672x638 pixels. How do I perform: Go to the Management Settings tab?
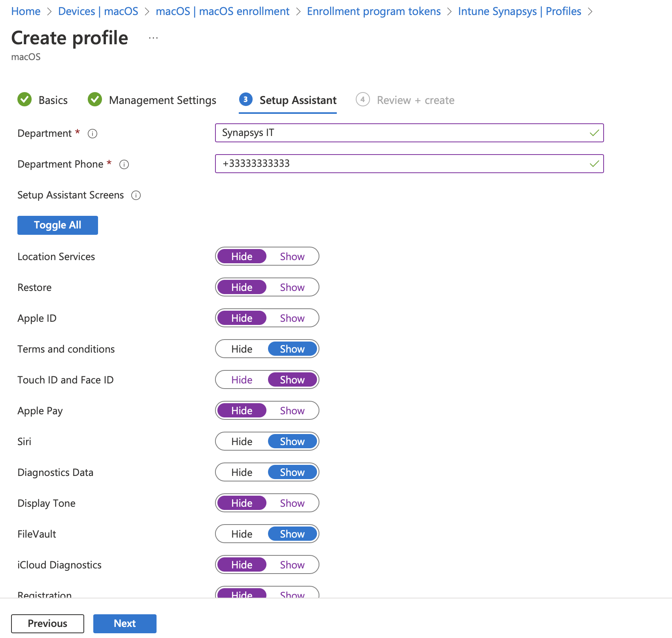pyautogui.click(x=162, y=100)
